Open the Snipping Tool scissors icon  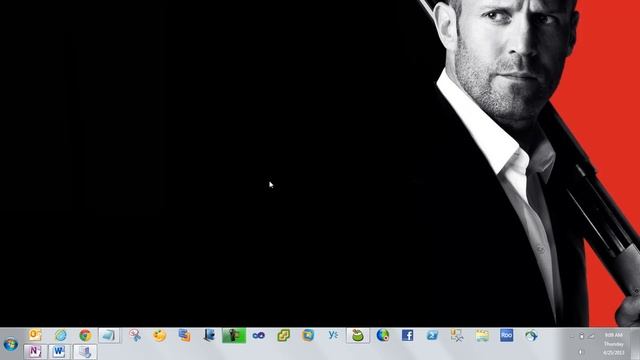pyautogui.click(x=135, y=336)
